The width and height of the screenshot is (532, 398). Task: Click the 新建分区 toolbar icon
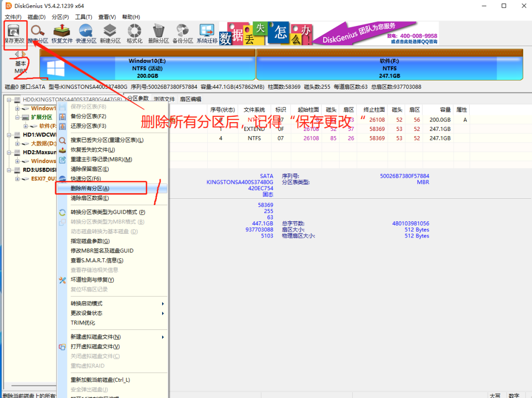(110, 31)
